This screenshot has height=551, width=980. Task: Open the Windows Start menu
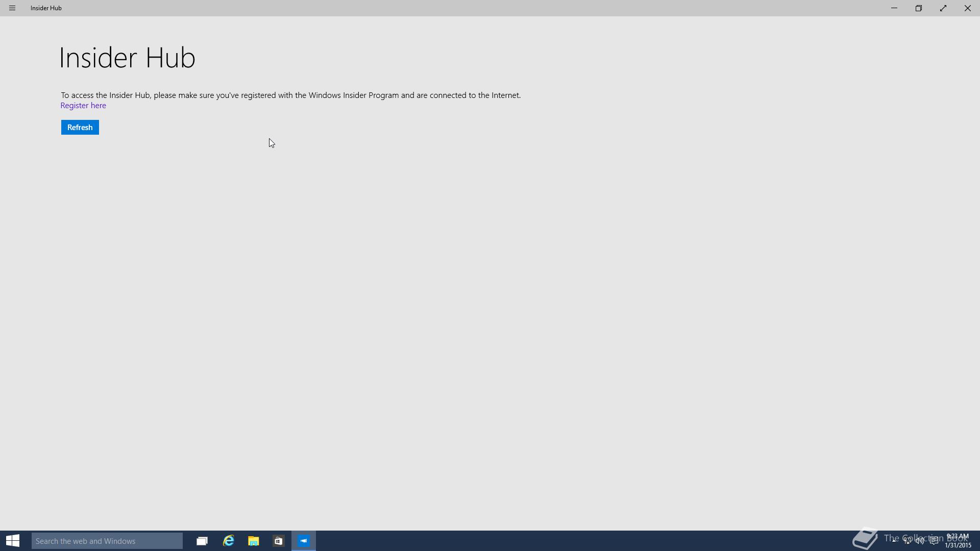(13, 541)
